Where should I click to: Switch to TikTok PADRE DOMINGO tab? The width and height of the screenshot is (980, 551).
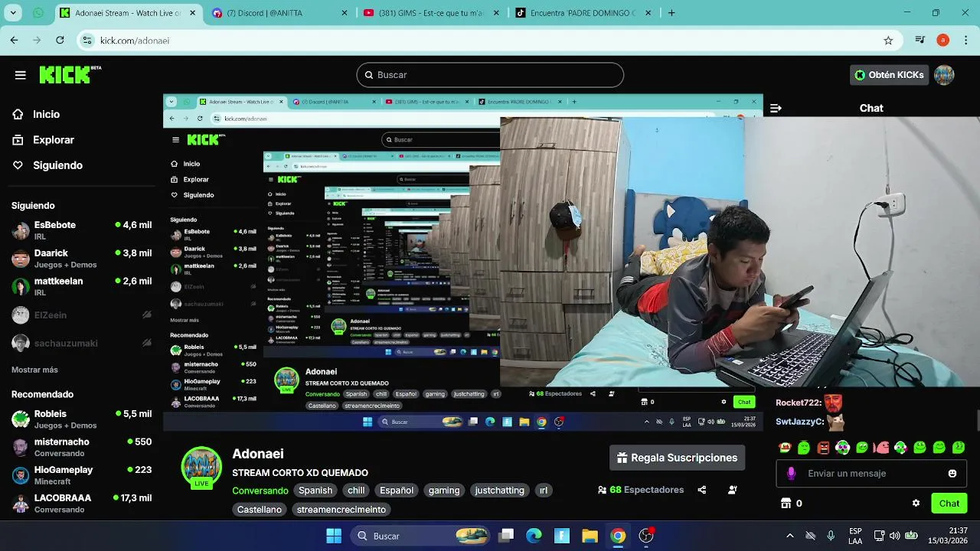tap(583, 13)
